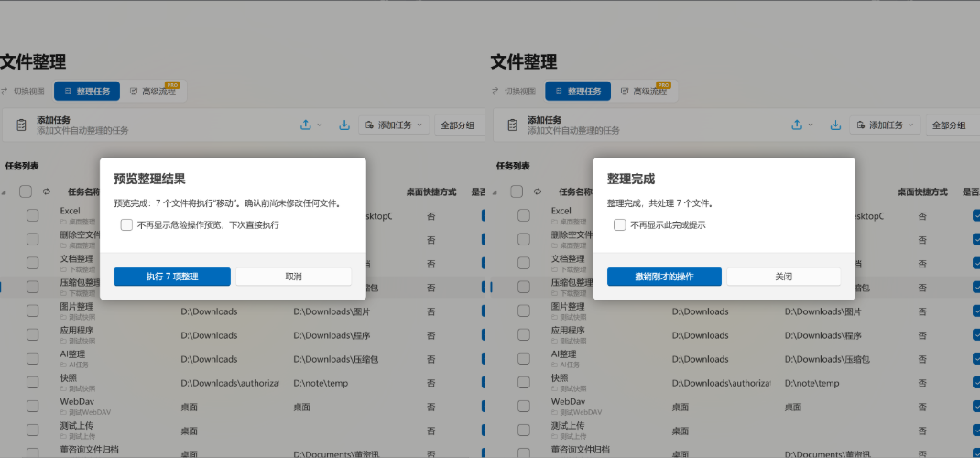Open 全部分组 dropdown in 整理完成 window

tap(953, 125)
